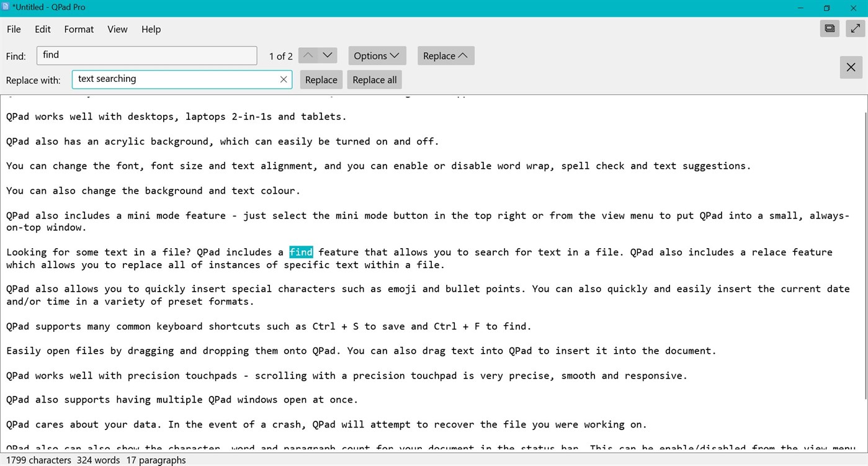Viewport: 868px width, 466px height.
Task: Open the find Options dropdown
Action: point(377,56)
